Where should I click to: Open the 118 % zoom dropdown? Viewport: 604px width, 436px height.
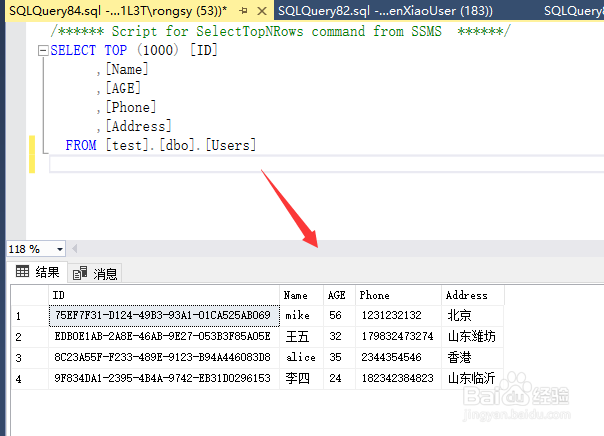click(x=60, y=249)
